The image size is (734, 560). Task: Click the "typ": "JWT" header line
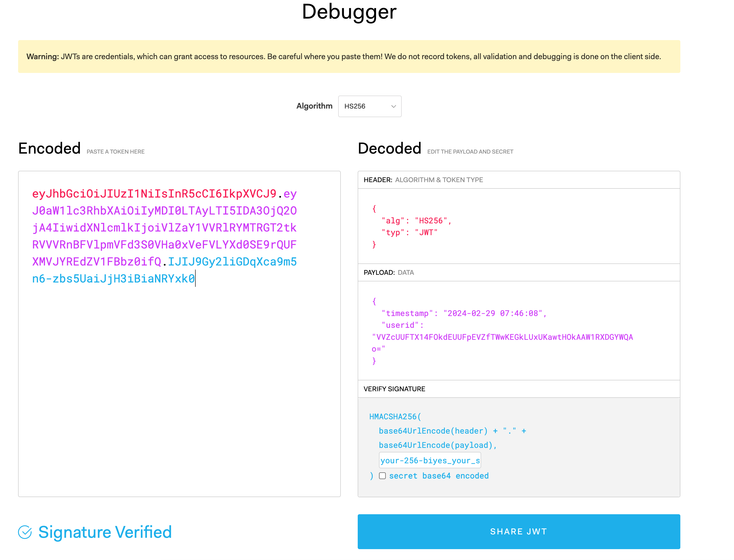(x=409, y=232)
